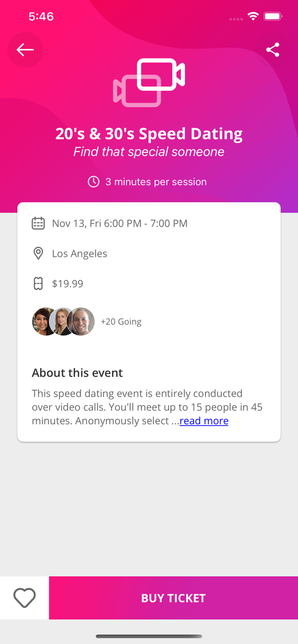
Task: Tap the subtitle Find that special someone
Action: click(x=149, y=151)
